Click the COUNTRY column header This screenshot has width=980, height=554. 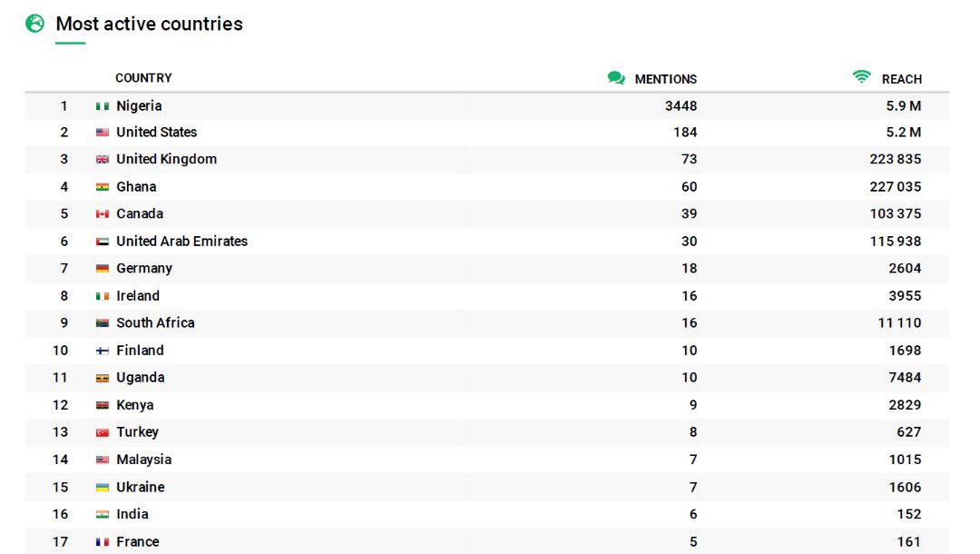(x=143, y=78)
